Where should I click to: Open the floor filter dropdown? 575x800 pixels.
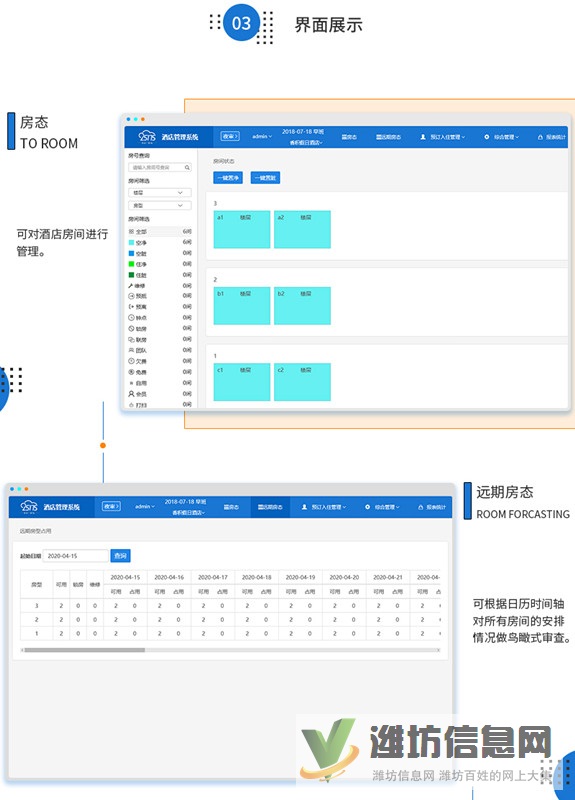point(160,192)
